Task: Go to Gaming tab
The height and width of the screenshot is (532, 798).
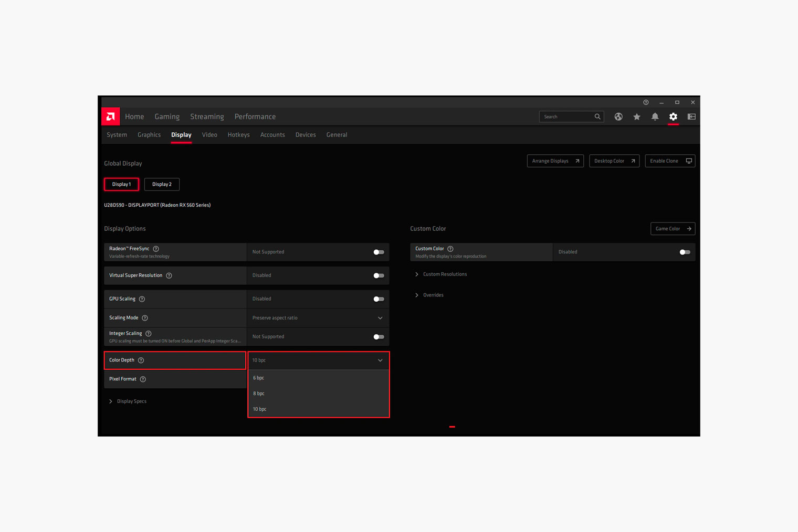Action: [x=167, y=116]
